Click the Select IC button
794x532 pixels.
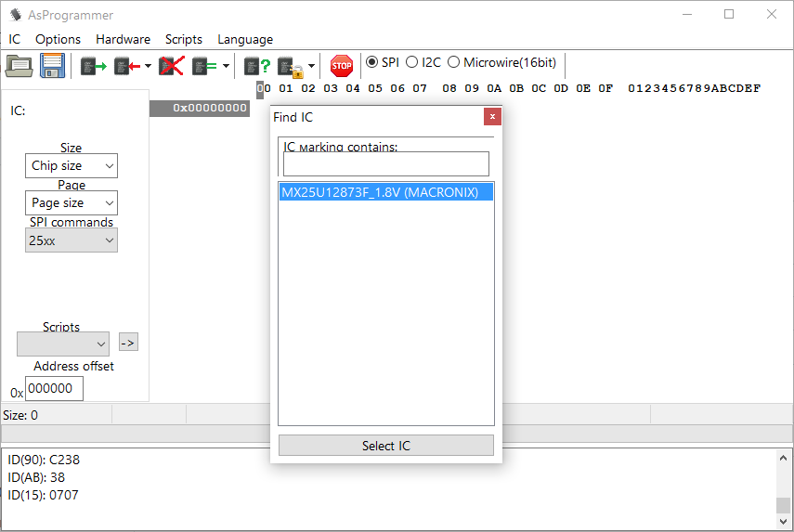(385, 446)
